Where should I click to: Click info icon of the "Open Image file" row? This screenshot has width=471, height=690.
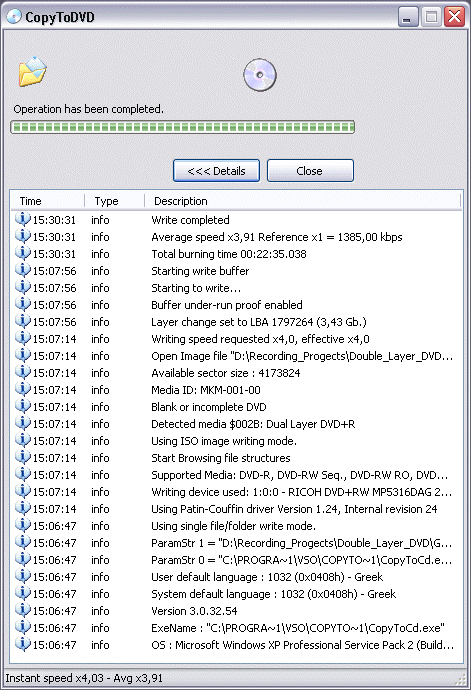pos(22,355)
